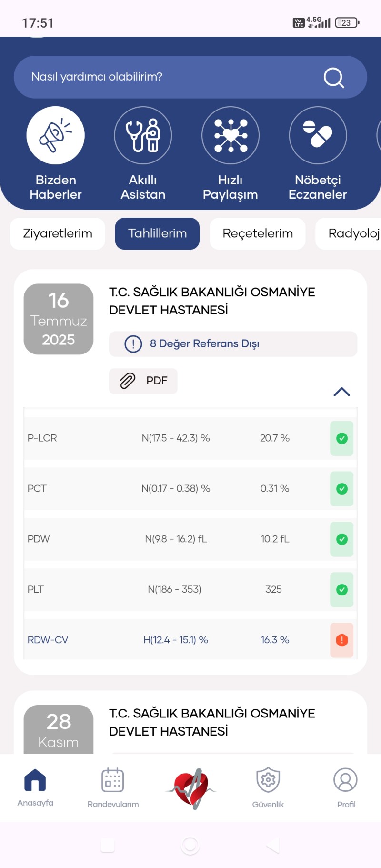Tap the search magnifier icon
Screen dimensions: 381x868
pos(334,77)
